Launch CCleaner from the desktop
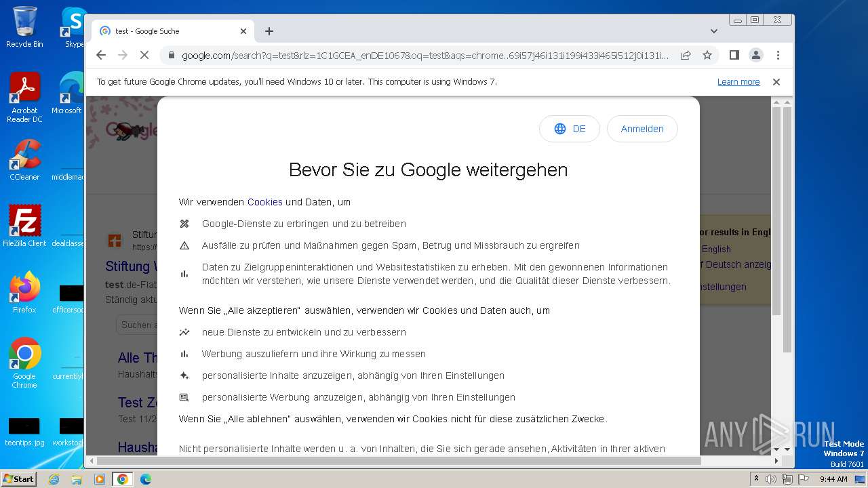Image resolution: width=868 pixels, height=488 pixels. coord(24,161)
